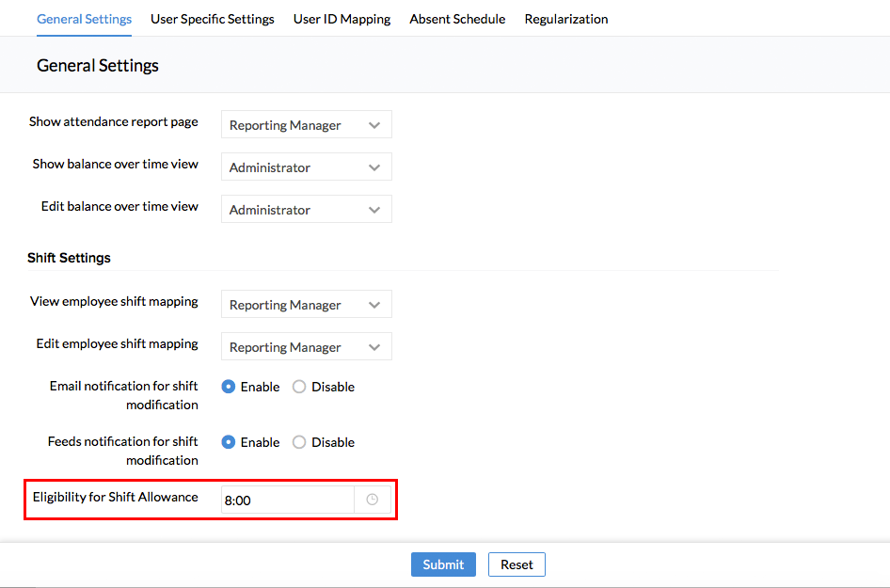
Task: Select Disable for Email notification for shift modification
Action: pyautogui.click(x=299, y=387)
